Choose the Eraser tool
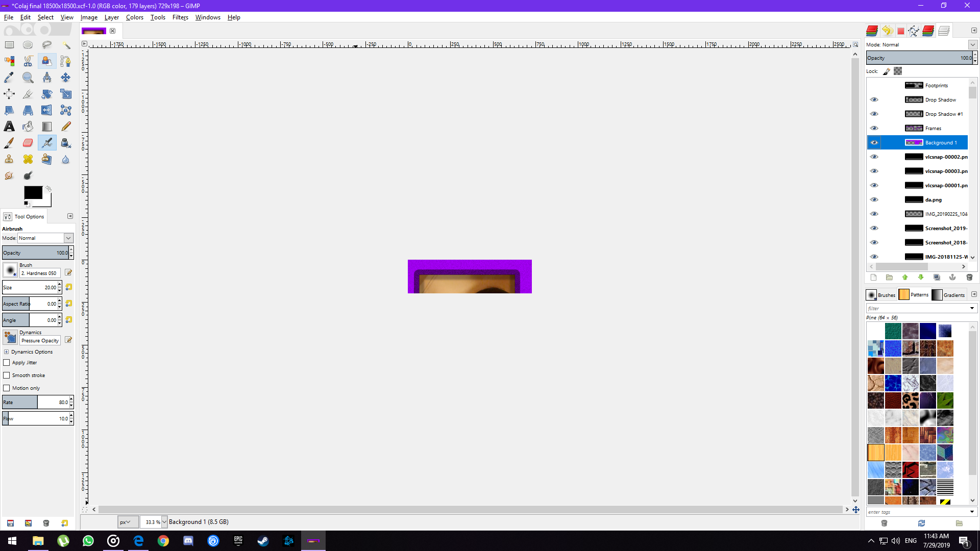980x551 pixels. 28,143
